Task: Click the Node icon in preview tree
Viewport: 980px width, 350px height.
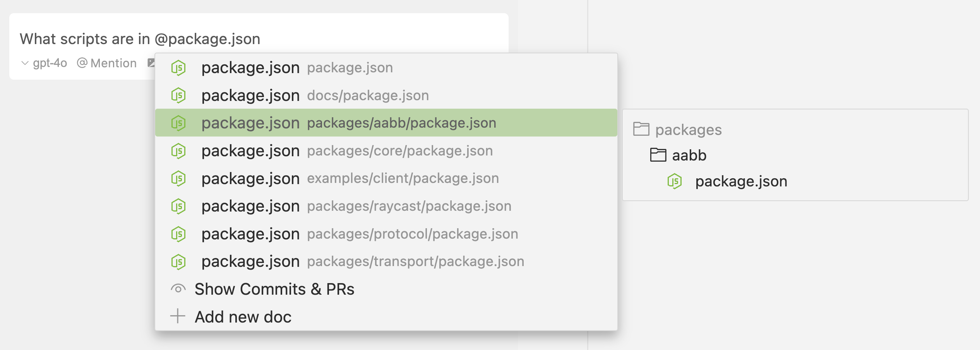Action: click(x=675, y=181)
